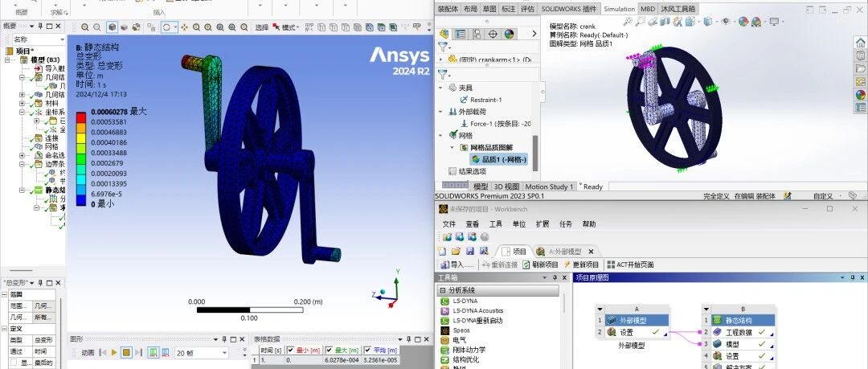Select 静态结构 header cell in system B
This screenshot has height=369, width=868.
point(744,320)
